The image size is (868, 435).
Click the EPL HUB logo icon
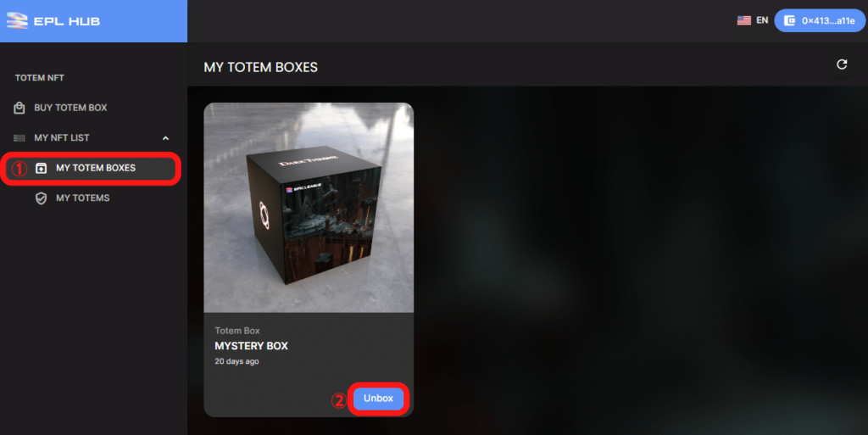(17, 20)
